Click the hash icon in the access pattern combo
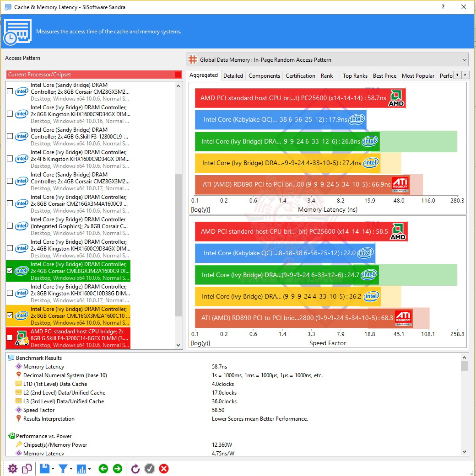Viewport: 476px width, 476px height. click(192, 59)
